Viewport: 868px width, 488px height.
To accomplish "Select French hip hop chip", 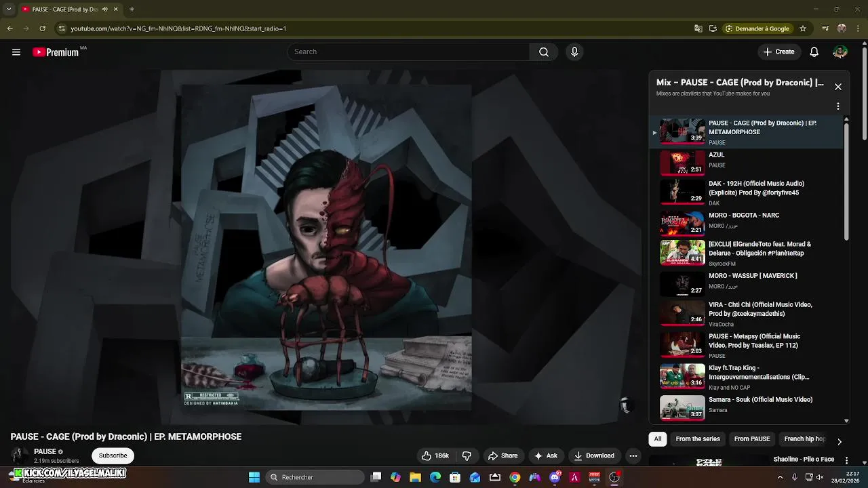I will pos(804,439).
